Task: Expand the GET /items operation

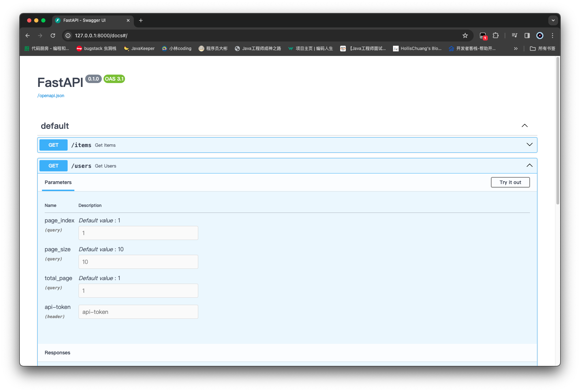Action: point(530,145)
